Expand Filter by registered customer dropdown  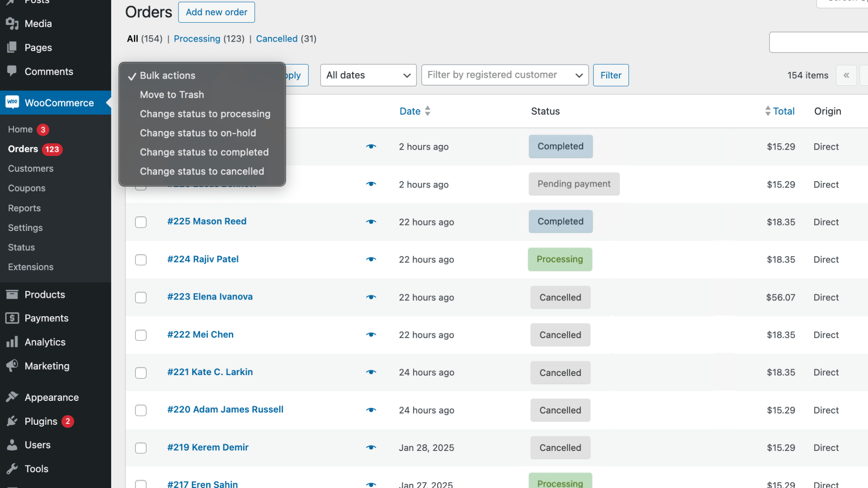(x=505, y=75)
